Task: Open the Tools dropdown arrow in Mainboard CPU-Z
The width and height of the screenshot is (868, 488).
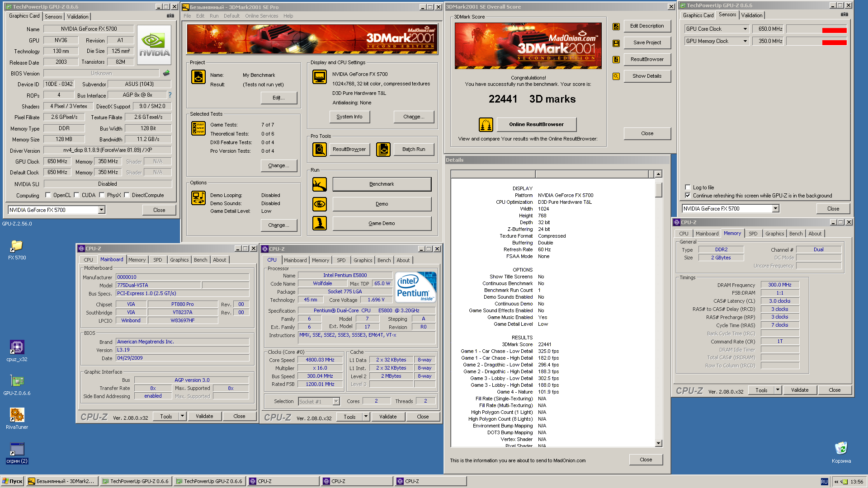Action: 182,416
